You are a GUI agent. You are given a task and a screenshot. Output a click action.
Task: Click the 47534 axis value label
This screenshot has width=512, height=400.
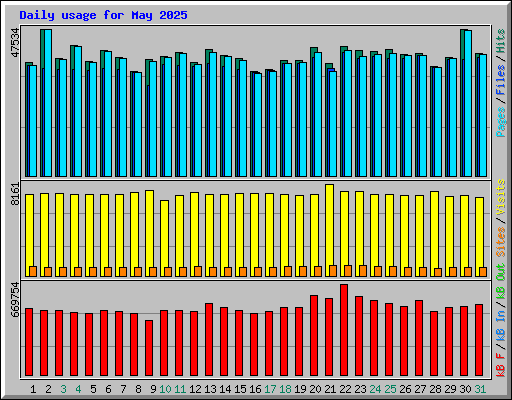15,43
